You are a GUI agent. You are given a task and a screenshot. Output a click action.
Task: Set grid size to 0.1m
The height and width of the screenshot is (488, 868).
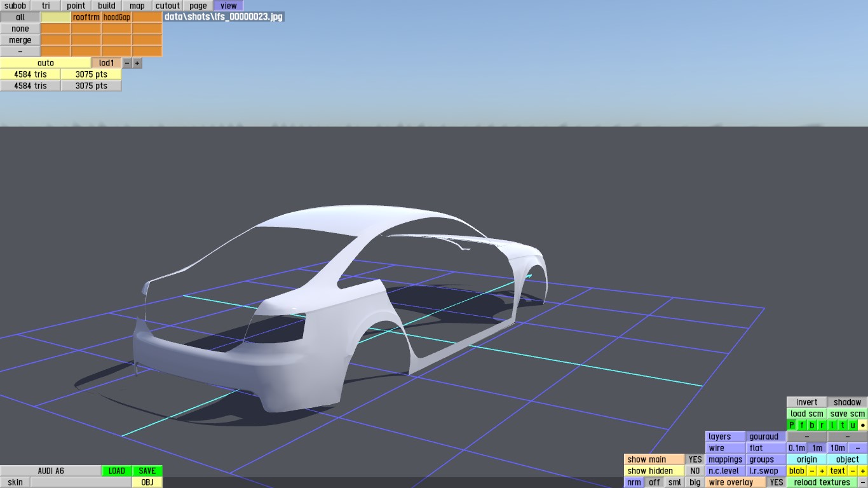797,448
